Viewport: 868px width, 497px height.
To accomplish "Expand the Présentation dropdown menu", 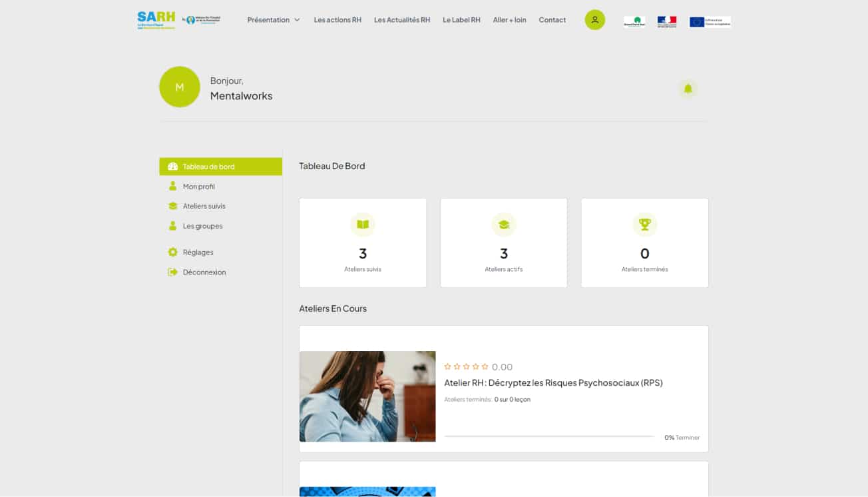I will click(x=274, y=20).
